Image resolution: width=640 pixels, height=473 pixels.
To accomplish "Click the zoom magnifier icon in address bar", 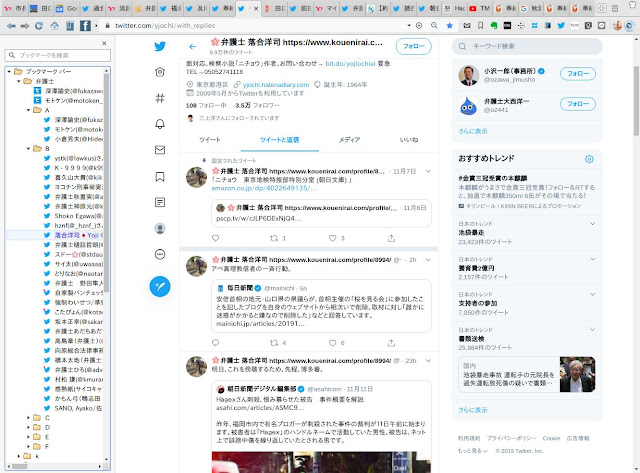I will point(434,25).
